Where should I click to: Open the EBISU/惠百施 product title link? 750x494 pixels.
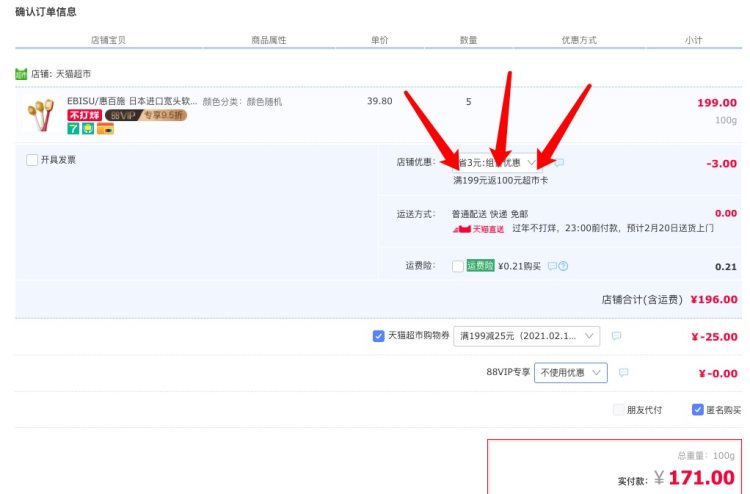132,101
